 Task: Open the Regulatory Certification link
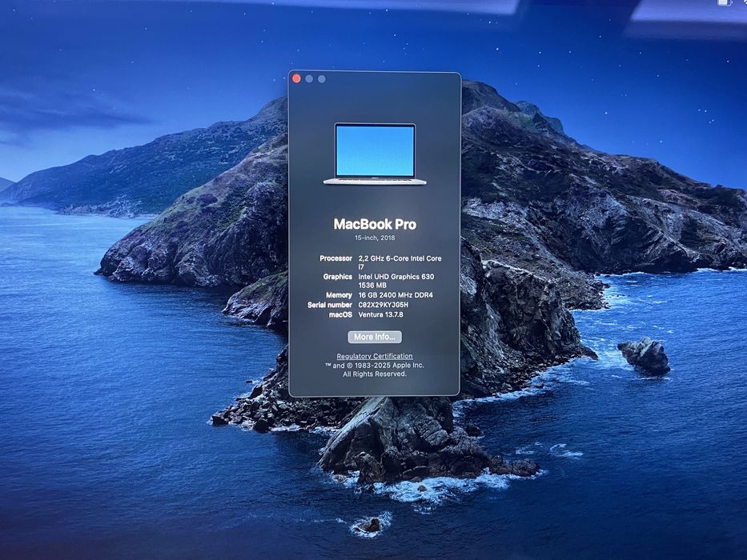[x=375, y=356]
